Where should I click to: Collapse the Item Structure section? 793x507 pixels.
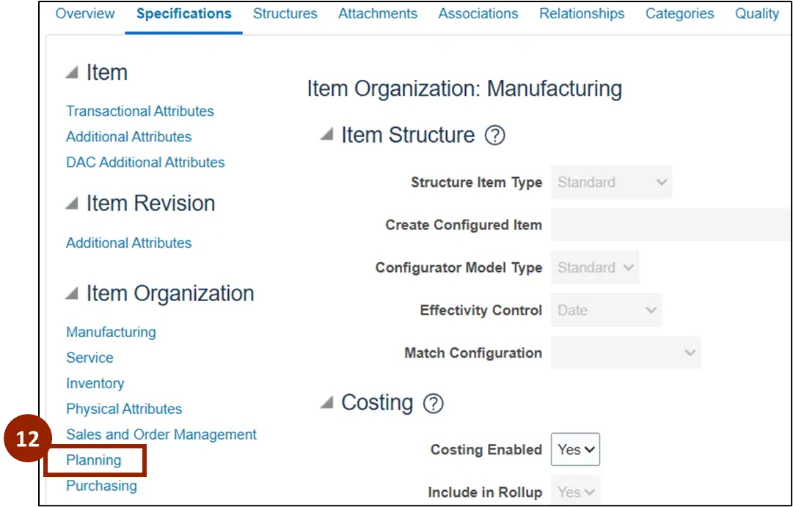[327, 136]
